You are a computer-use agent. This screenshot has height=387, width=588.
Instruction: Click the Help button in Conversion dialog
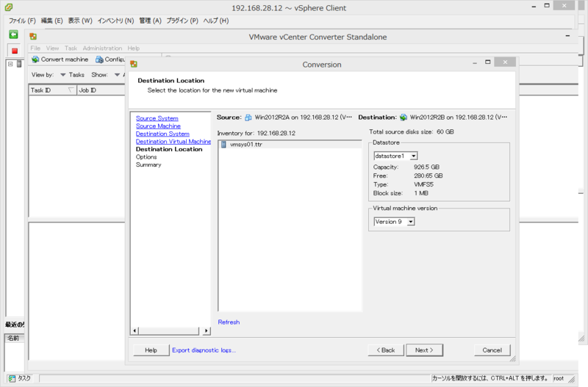(151, 350)
